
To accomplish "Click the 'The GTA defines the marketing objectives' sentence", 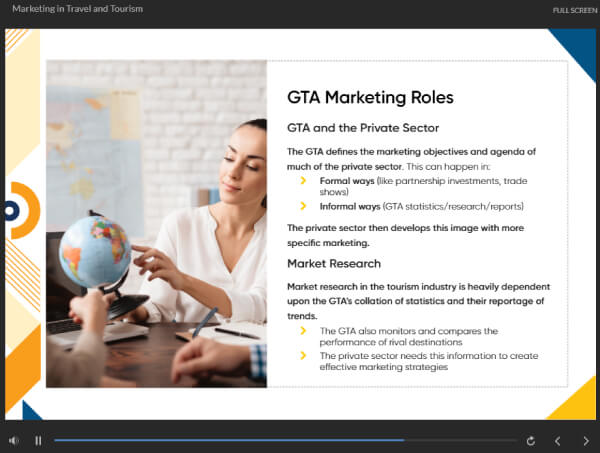I will pos(411,159).
